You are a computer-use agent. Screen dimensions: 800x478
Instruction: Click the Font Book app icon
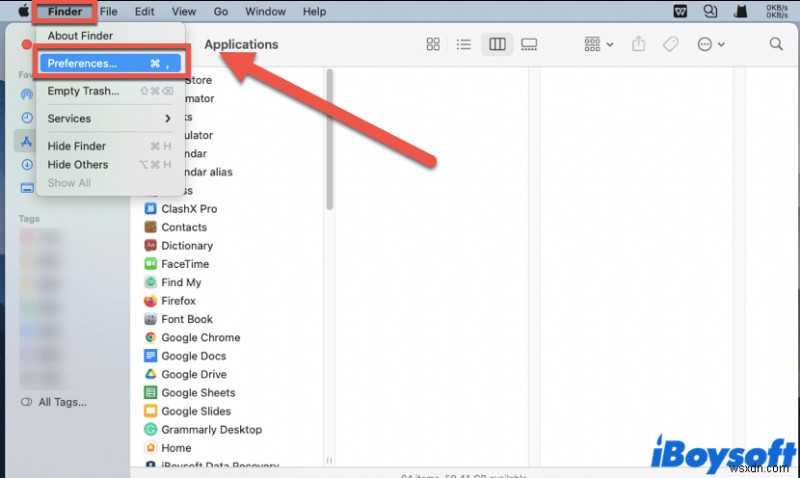(x=150, y=319)
